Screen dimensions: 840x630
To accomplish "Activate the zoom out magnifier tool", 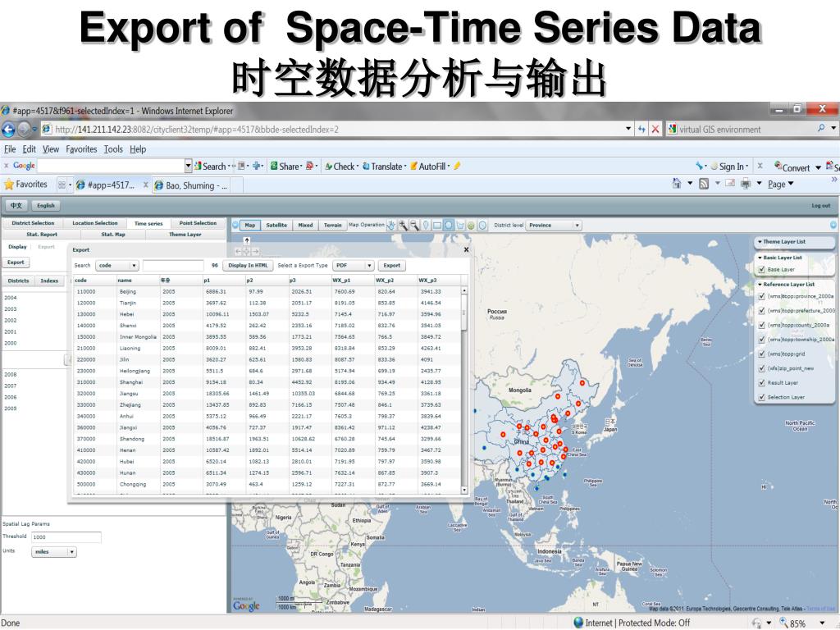I will [414, 226].
